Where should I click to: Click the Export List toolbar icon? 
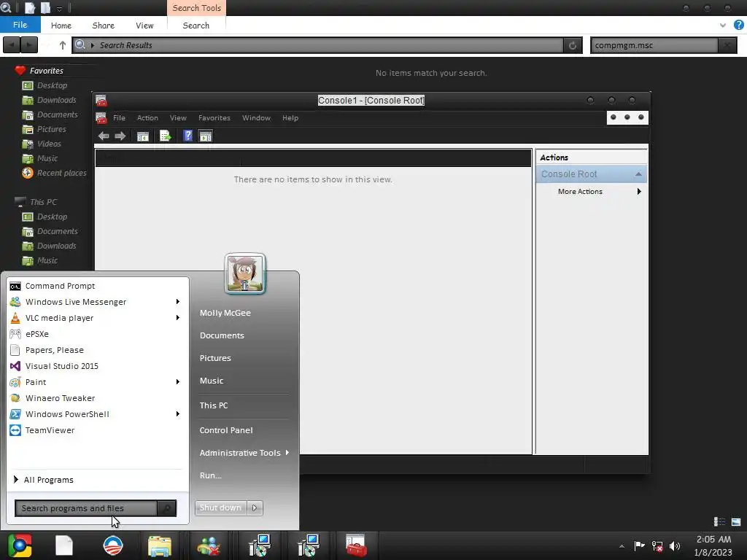165,136
